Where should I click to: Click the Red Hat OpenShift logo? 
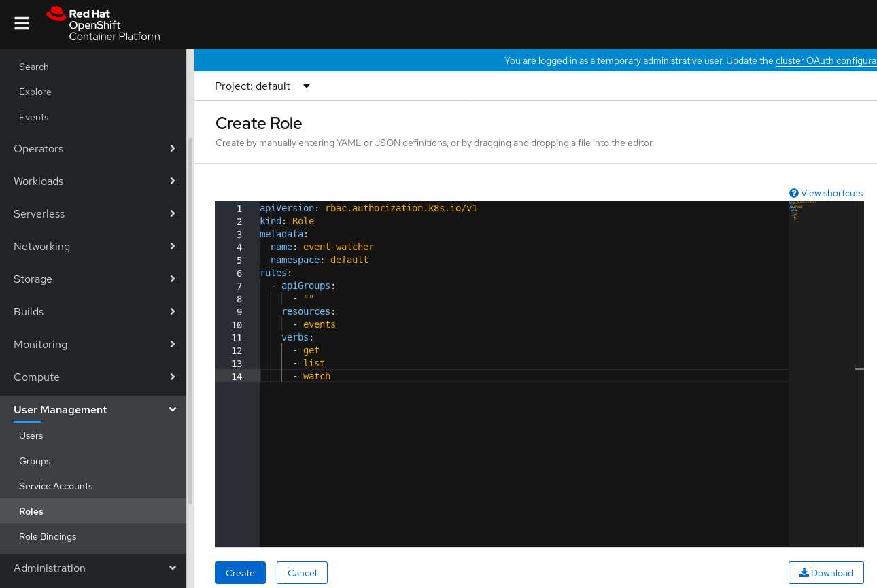(x=103, y=24)
